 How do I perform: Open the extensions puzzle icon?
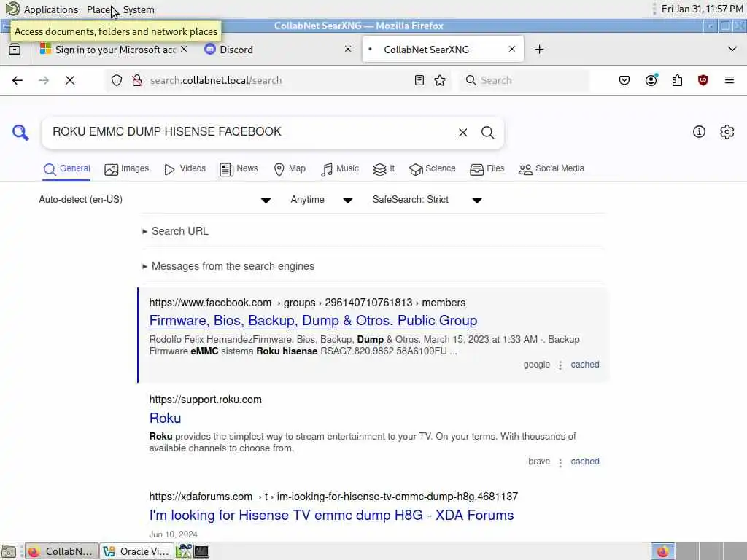pyautogui.click(x=677, y=80)
